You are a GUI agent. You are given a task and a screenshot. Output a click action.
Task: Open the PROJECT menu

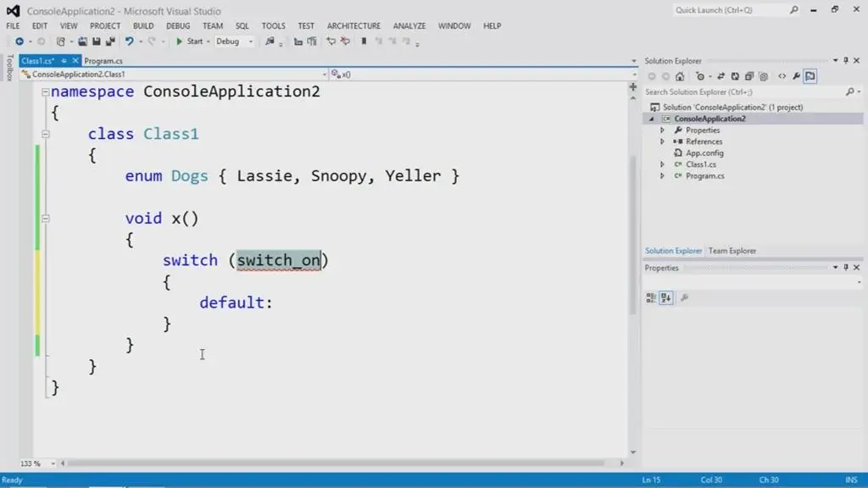coord(104,26)
